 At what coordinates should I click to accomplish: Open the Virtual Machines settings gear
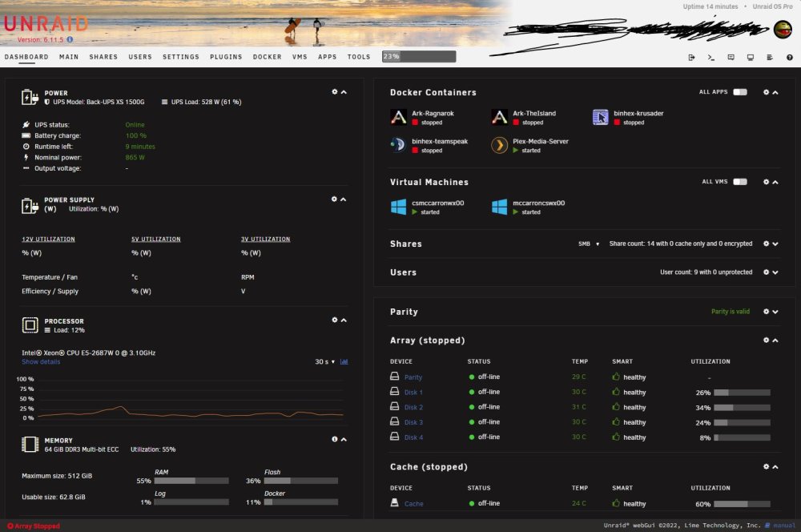[x=766, y=182]
